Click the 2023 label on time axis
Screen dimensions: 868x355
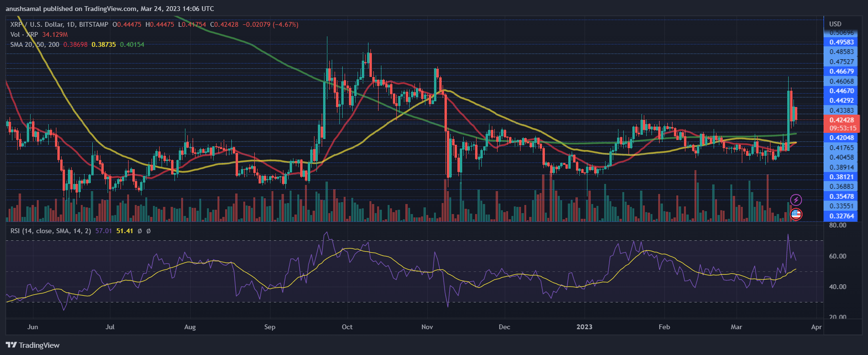click(584, 327)
